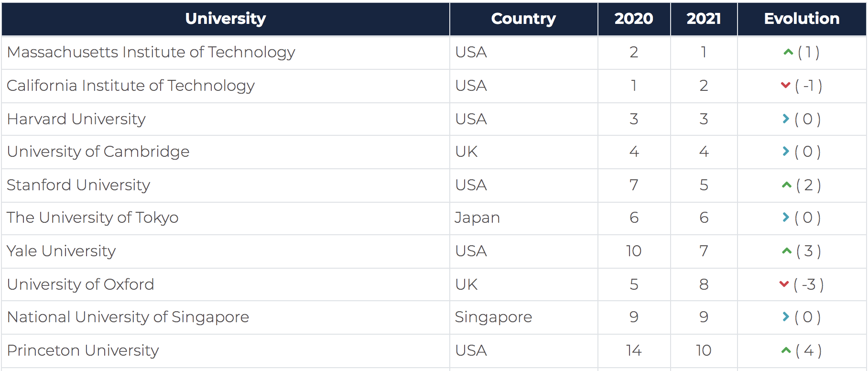Click the green up arrow in Yale row
868x371 pixels.
pyautogui.click(x=787, y=251)
